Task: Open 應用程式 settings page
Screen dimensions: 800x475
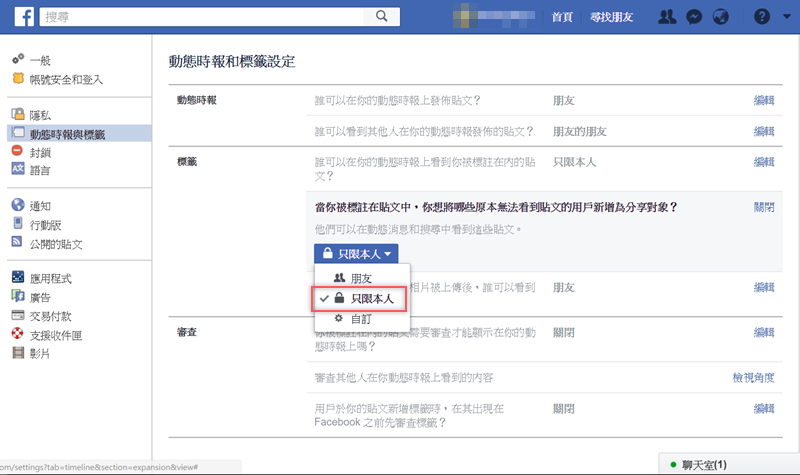Action: [x=51, y=279]
